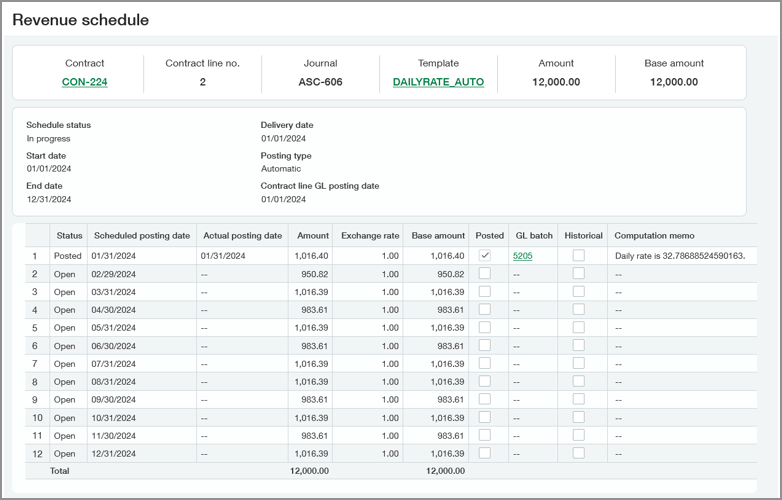Viewport: 782px width, 500px height.
Task: Click the 950.82 amount cell in row 2
Action: click(313, 274)
